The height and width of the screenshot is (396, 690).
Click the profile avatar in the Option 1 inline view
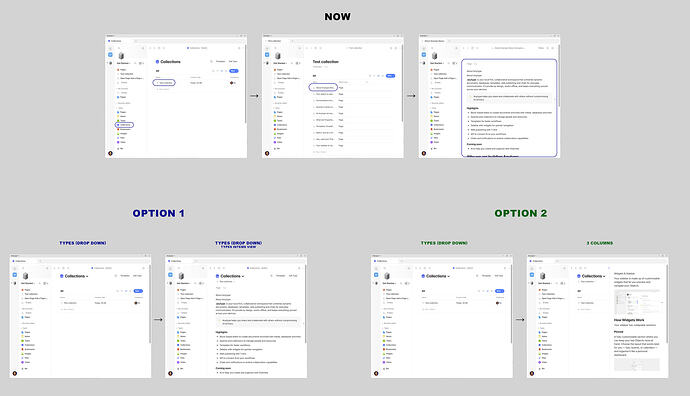coord(170,373)
